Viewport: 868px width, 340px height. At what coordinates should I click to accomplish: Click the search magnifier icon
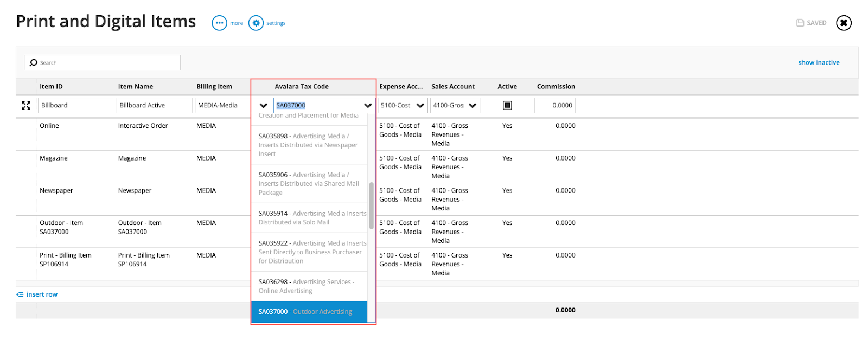click(x=34, y=63)
